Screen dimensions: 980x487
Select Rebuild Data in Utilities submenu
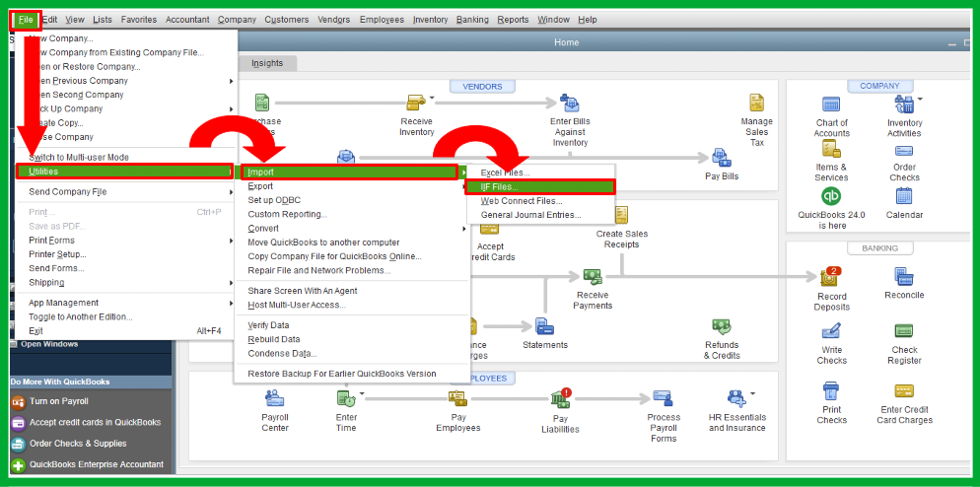(x=274, y=339)
